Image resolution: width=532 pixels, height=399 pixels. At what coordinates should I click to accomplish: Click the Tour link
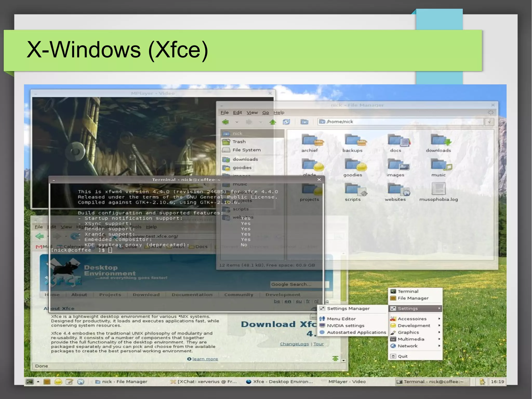point(318,344)
